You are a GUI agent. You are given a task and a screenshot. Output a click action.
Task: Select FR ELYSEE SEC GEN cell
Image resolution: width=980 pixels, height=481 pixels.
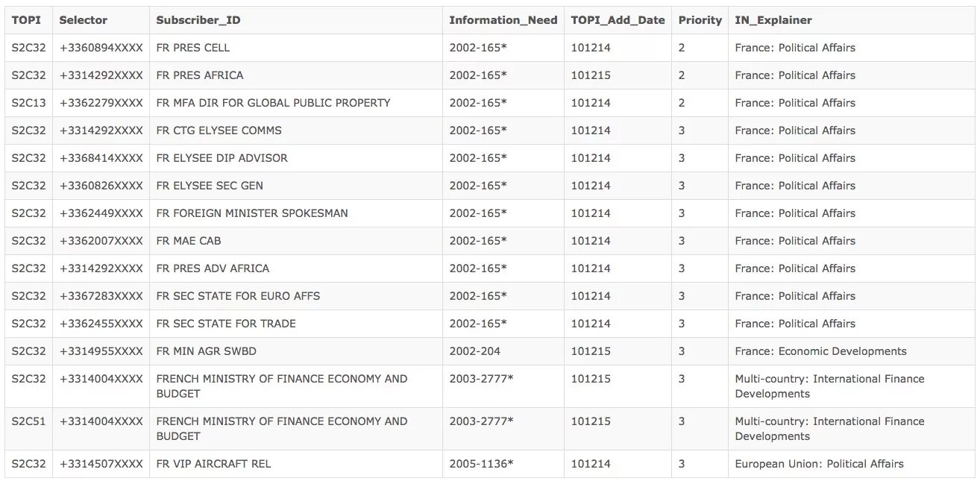pos(210,186)
